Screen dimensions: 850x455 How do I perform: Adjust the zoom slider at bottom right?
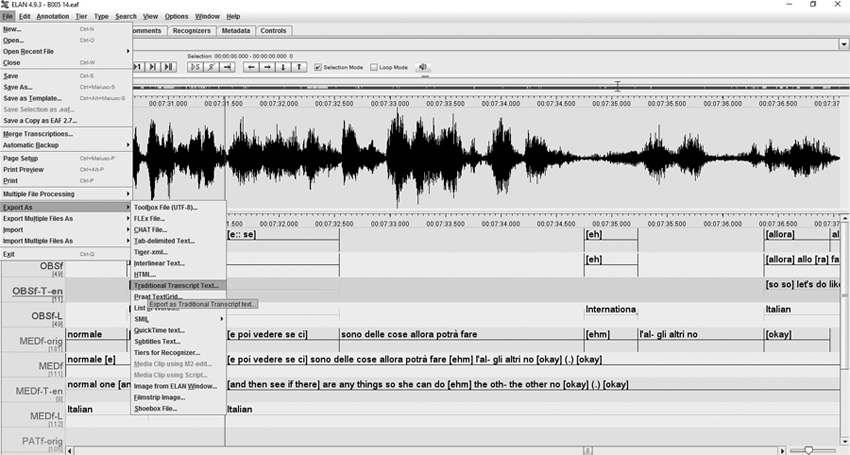click(x=809, y=450)
